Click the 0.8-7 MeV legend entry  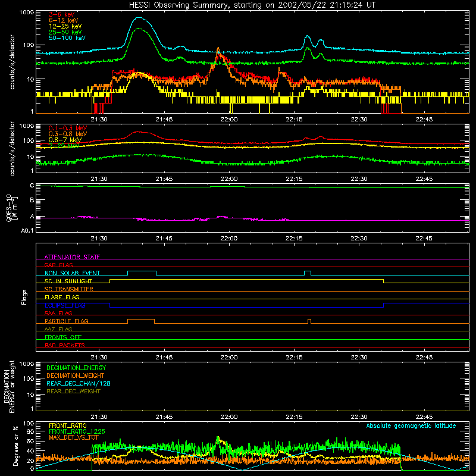coord(65,140)
